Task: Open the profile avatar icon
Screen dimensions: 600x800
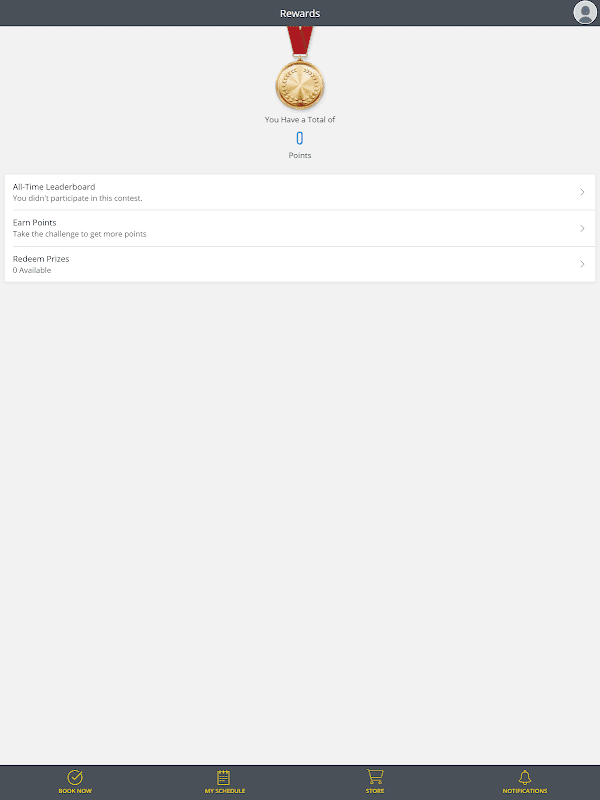Action: (x=585, y=12)
